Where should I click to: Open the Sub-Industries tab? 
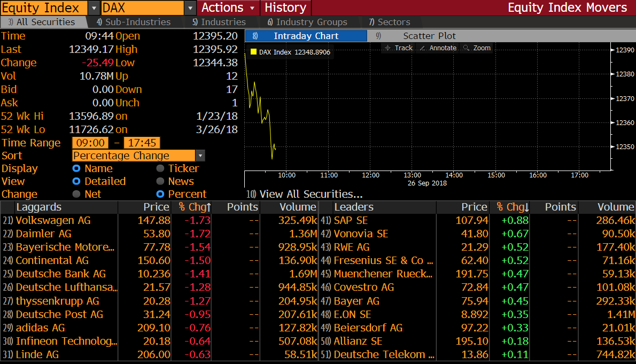[x=134, y=22]
